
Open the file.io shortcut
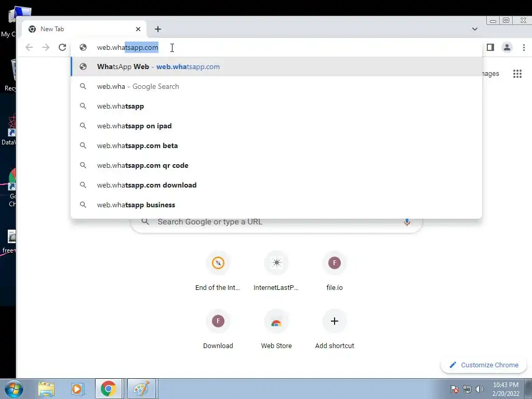335,270
